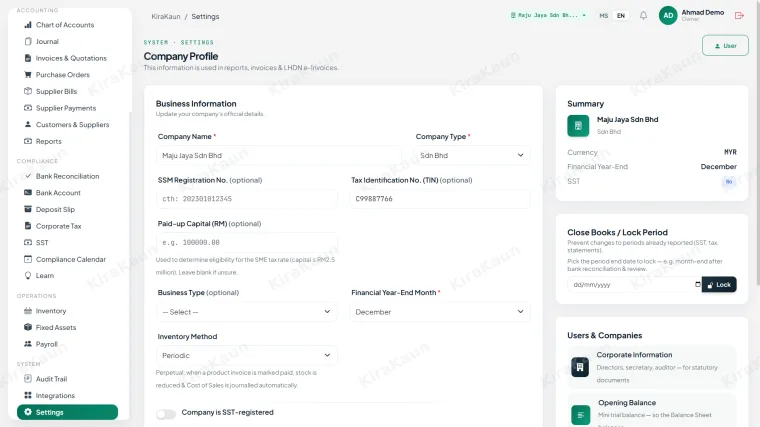Click the AD user avatar
The width and height of the screenshot is (760, 427).
click(x=668, y=16)
